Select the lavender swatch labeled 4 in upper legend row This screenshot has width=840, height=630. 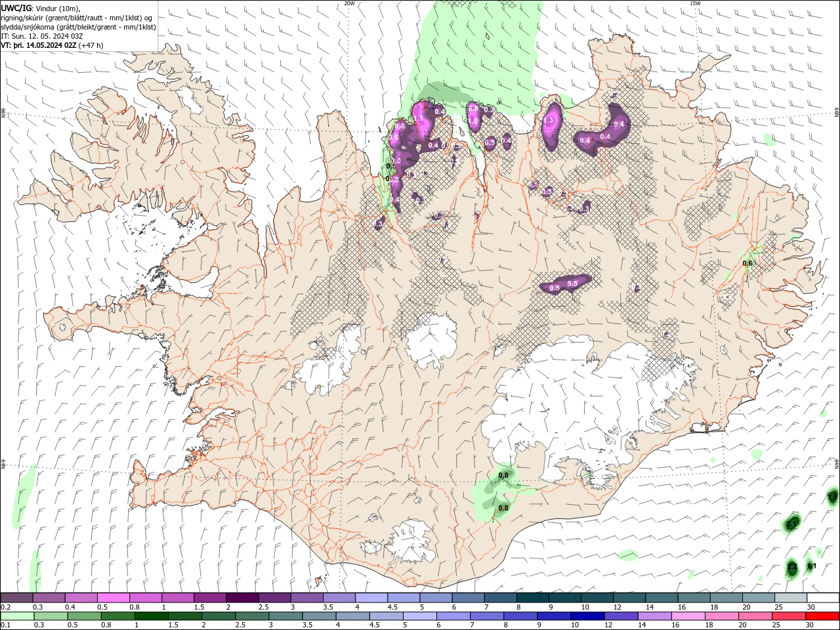371,598
